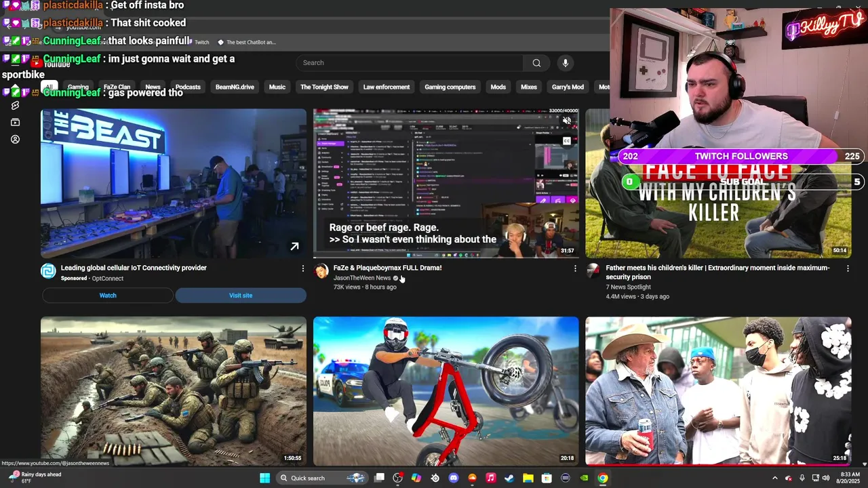Viewport: 868px width, 488px height.
Task: Open The Beast ad thumbnail
Action: (174, 184)
